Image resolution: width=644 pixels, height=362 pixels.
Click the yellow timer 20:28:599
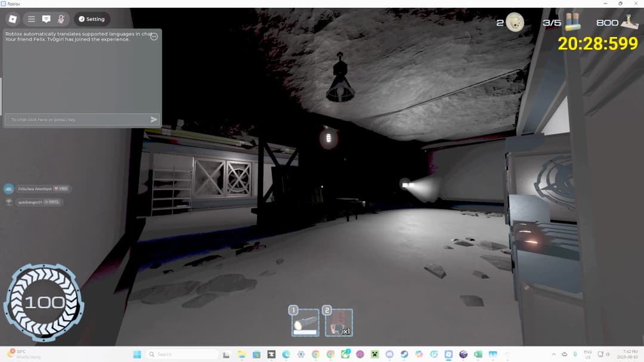click(597, 44)
